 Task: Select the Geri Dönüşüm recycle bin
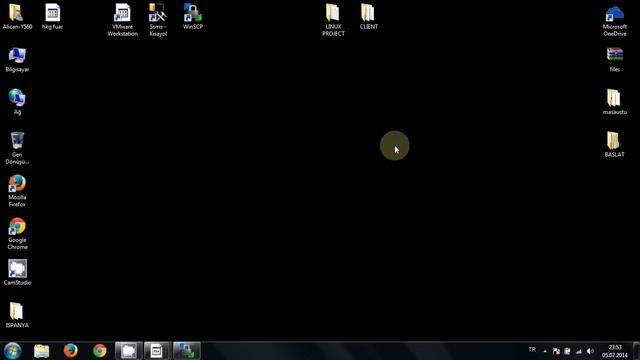pyautogui.click(x=17, y=148)
